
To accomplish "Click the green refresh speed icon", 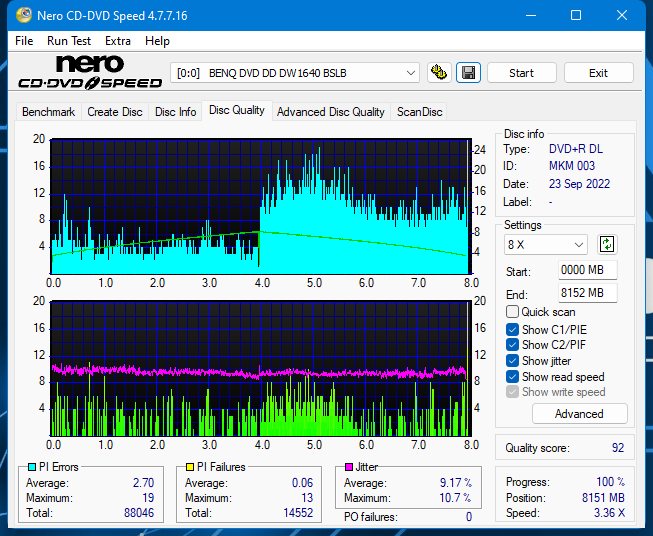I will coord(607,244).
